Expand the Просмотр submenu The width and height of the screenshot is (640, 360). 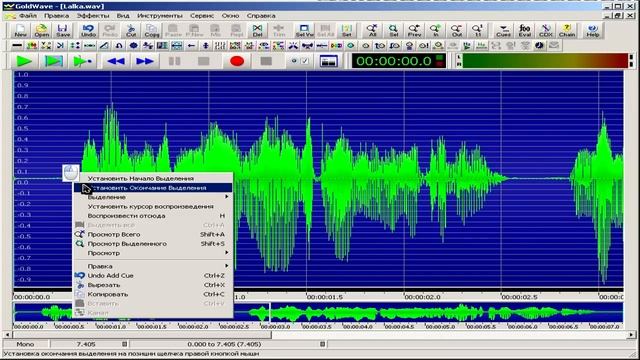pyautogui.click(x=153, y=253)
